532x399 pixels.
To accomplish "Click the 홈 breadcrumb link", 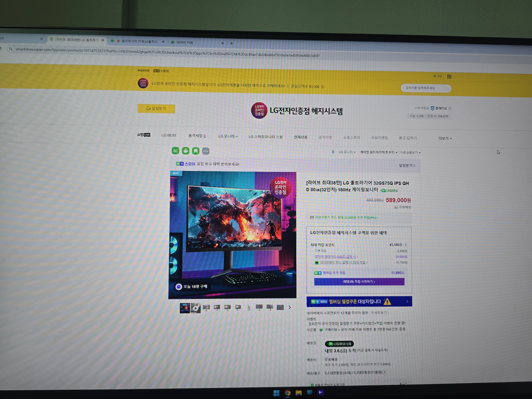I will [x=333, y=152].
